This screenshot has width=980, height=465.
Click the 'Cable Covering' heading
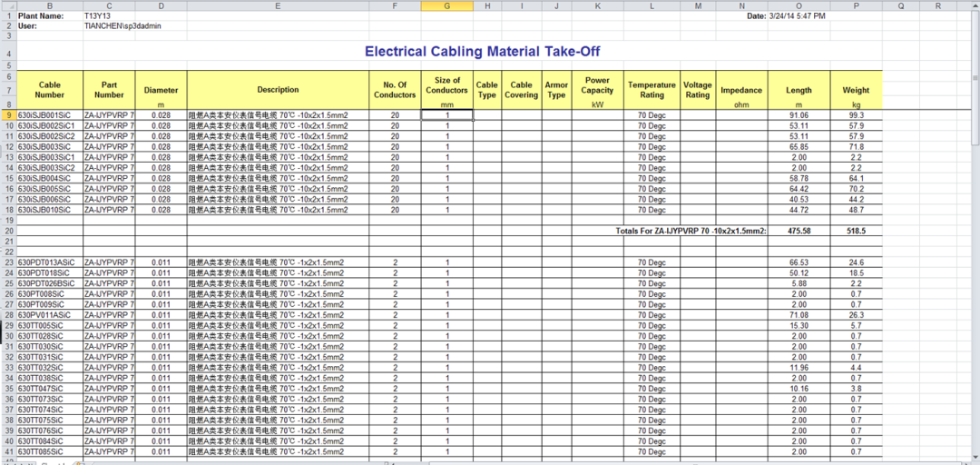[521, 90]
